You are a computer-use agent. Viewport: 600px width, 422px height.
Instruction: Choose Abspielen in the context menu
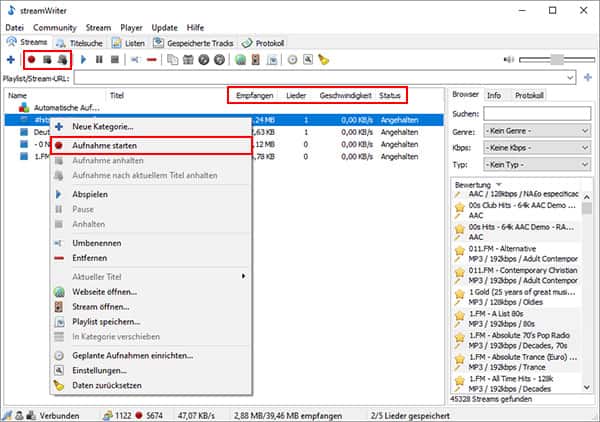tap(151, 194)
